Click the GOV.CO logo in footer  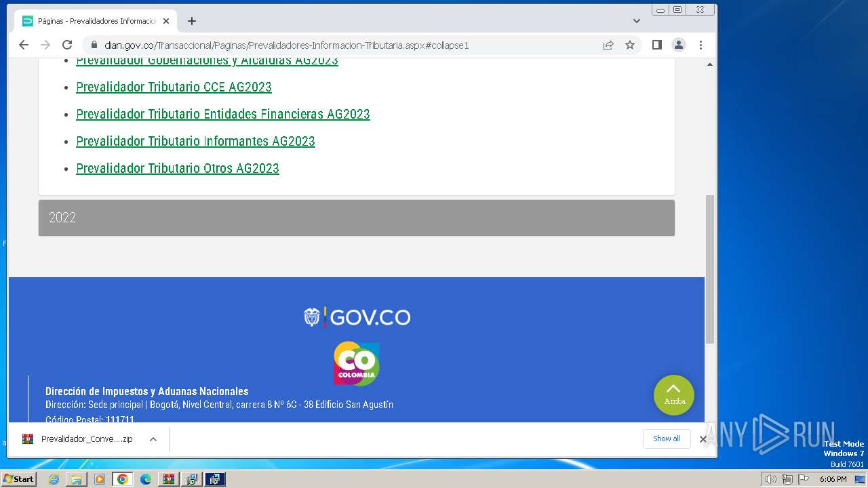click(x=357, y=317)
